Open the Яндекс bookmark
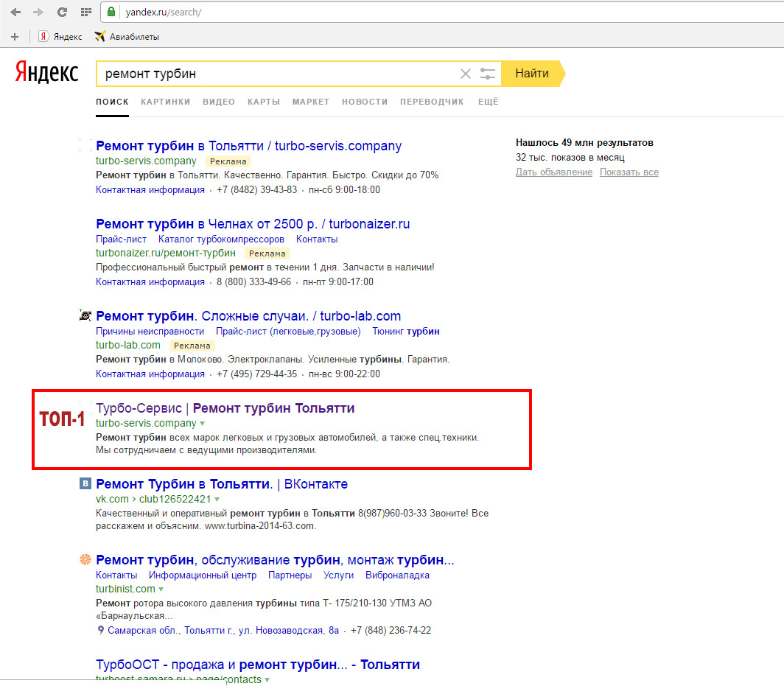This screenshot has height=686, width=784. (x=60, y=37)
